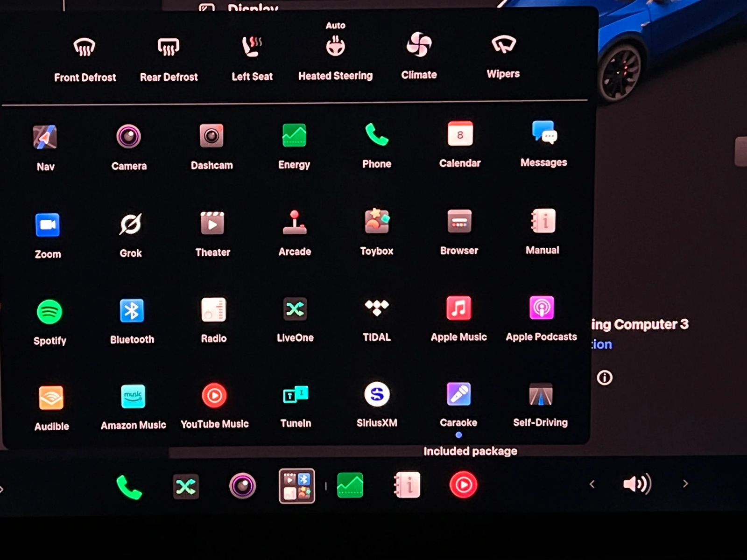This screenshot has width=747, height=560.
Task: Open the Dashcam viewer
Action: 211,136
